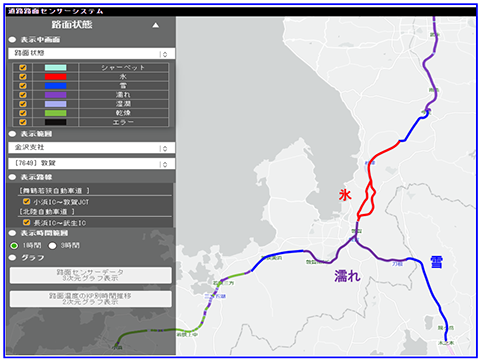Collapse the 路面状態 panel with the up triangle
Viewport: 480px width, 361px height.
[x=155, y=25]
